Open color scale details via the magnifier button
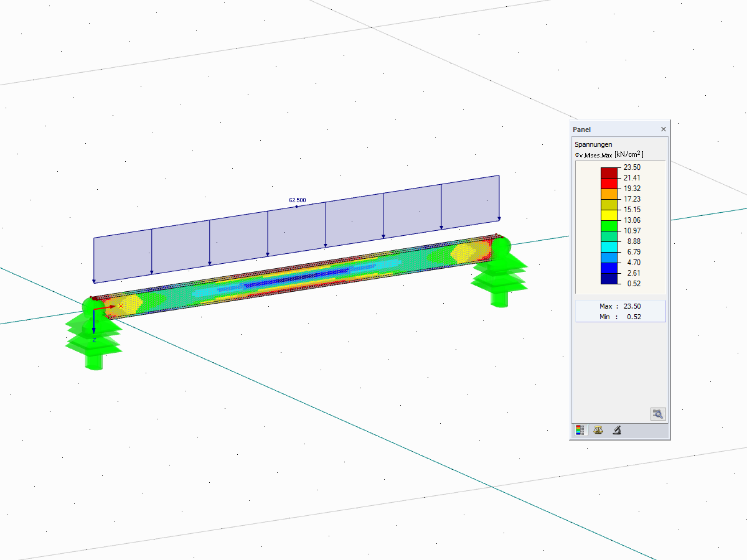This screenshot has width=747, height=560. click(657, 414)
